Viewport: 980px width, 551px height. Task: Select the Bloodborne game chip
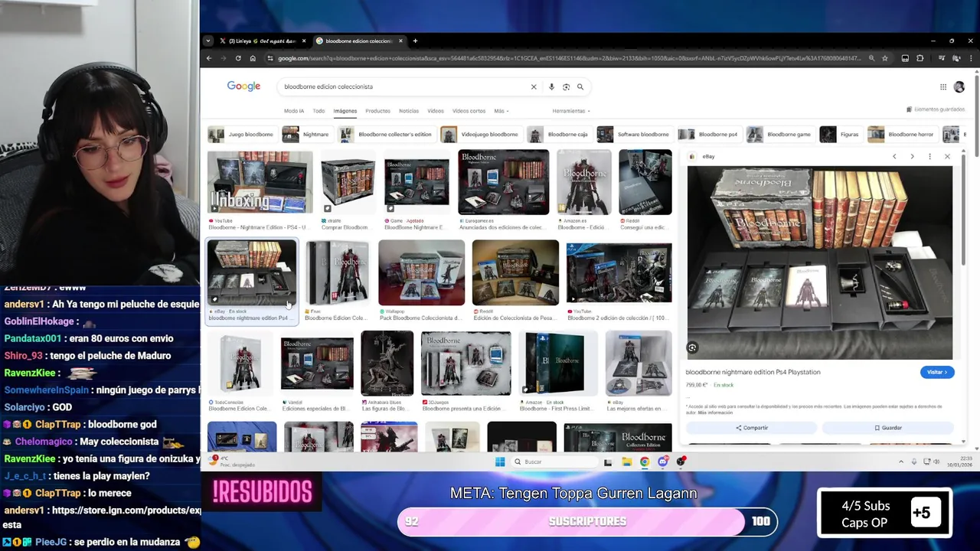tap(780, 135)
